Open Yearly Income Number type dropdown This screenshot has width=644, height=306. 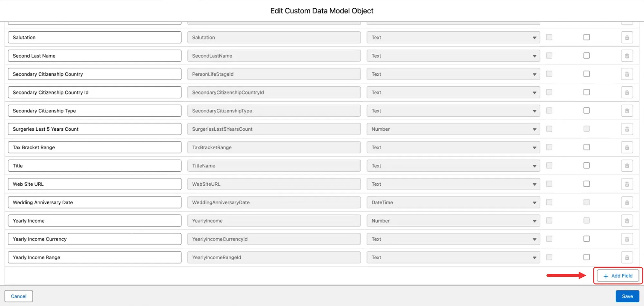pyautogui.click(x=453, y=221)
